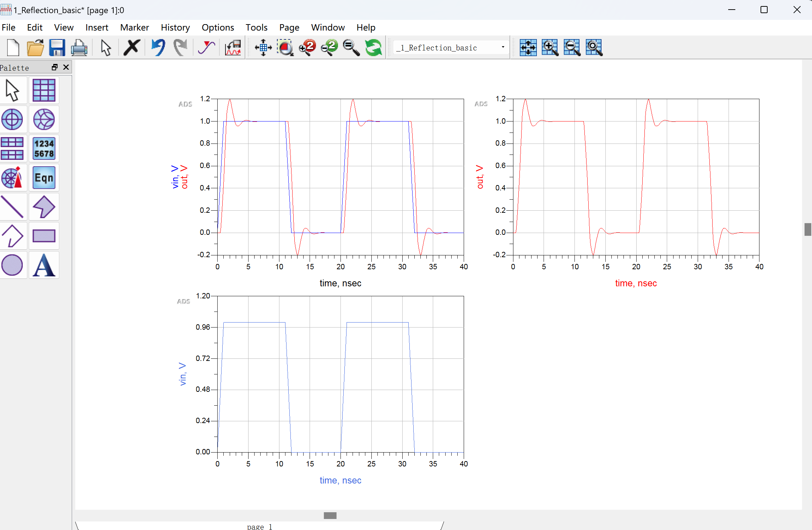Screen dimensions: 812x530
Task: Select the Polyline drawing tool
Action: (13, 236)
